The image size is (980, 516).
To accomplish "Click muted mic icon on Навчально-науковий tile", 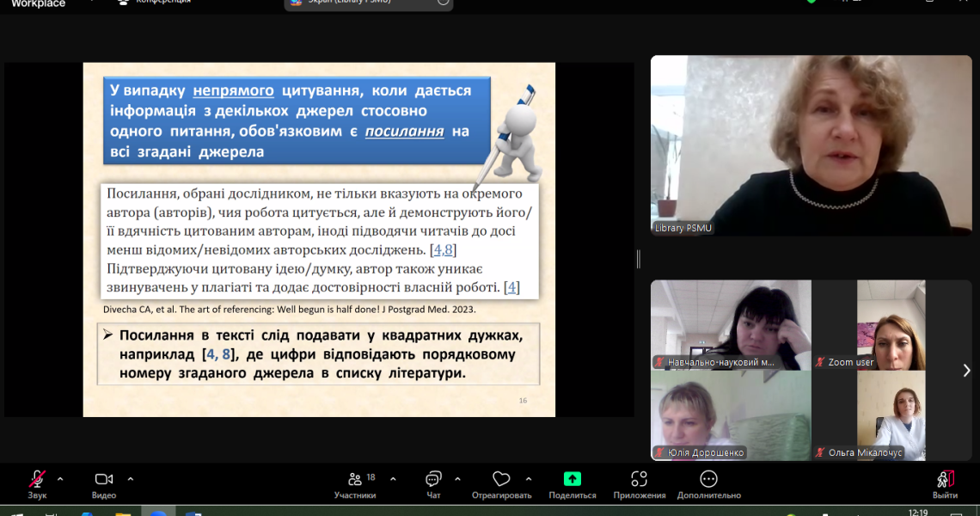I will click(659, 362).
